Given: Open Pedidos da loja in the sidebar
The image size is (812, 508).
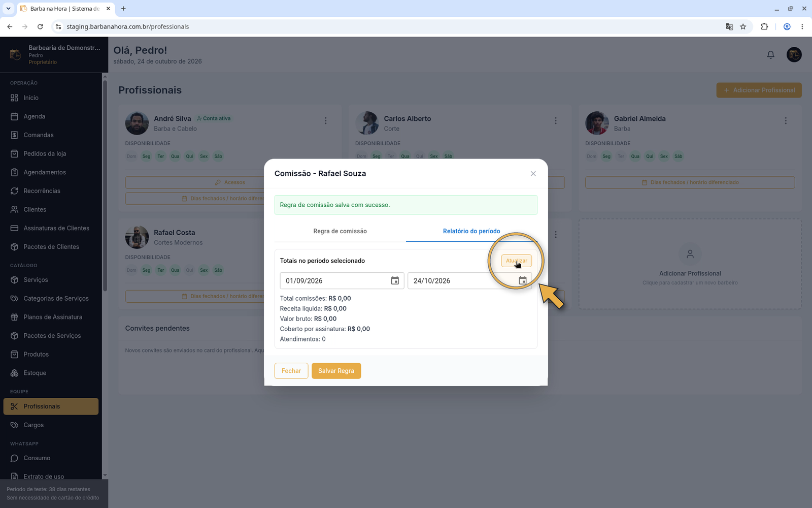Looking at the screenshot, I should (51, 153).
